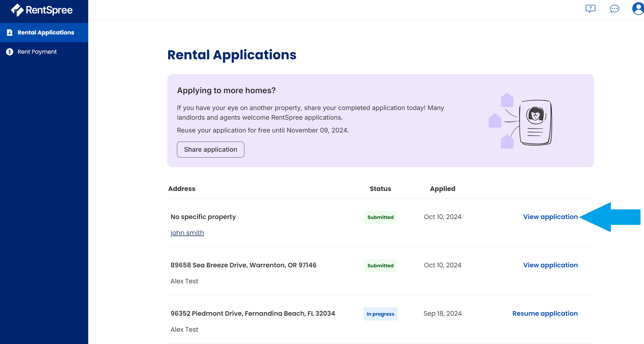Click the Status column header
This screenshot has width=644, height=344.
coord(380,189)
